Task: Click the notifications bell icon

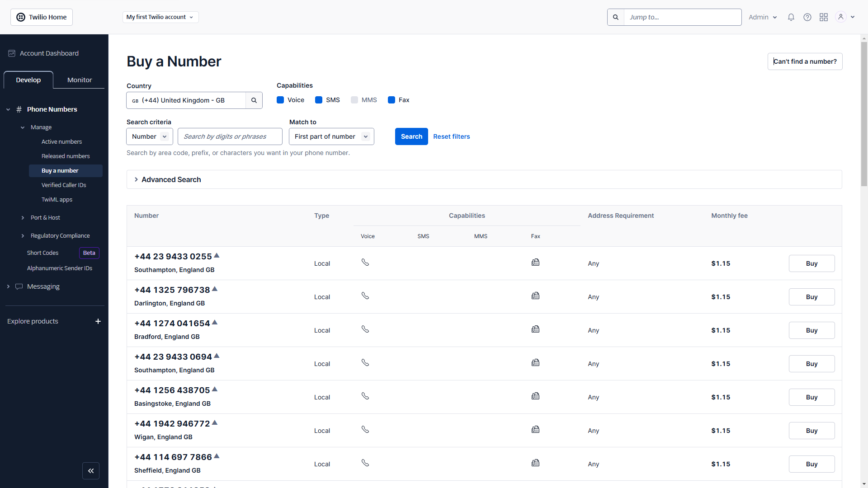Action: tap(791, 17)
